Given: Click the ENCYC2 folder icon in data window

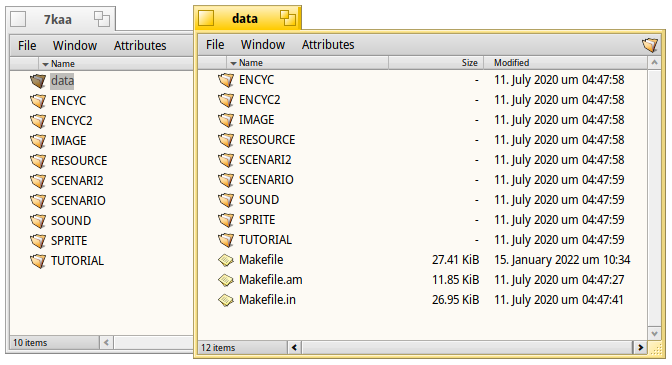Looking at the screenshot, I should pyautogui.click(x=226, y=100).
